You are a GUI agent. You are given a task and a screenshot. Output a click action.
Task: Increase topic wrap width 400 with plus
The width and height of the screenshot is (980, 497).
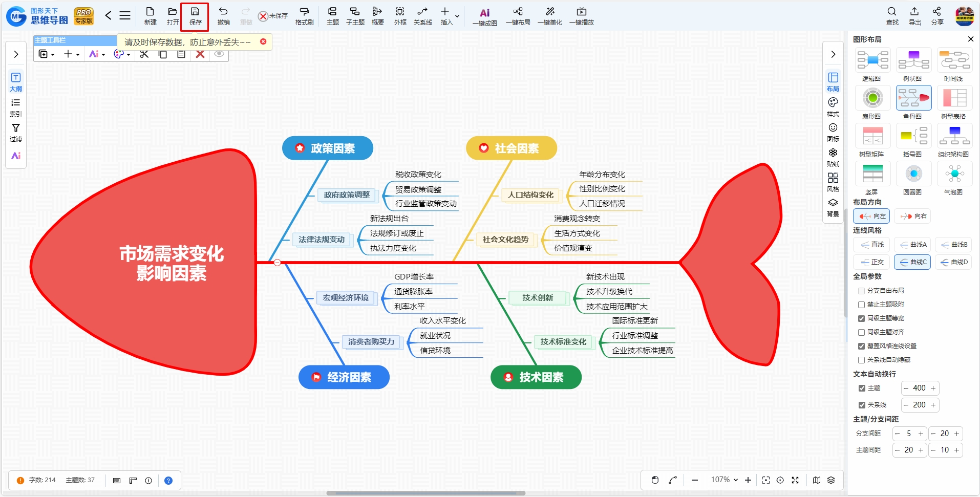(933, 388)
